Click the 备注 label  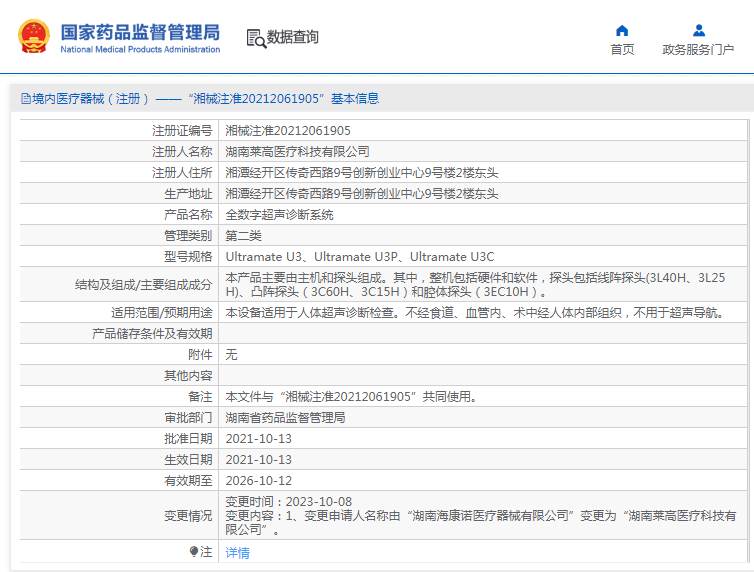(x=200, y=397)
